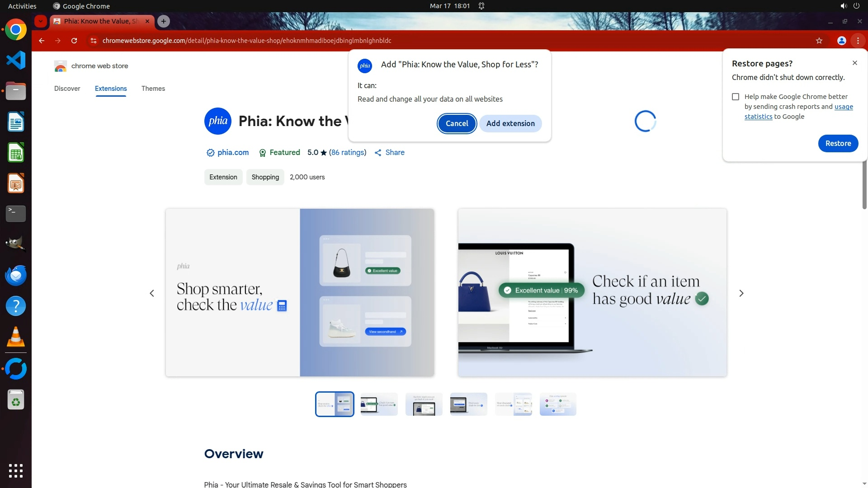Expand the tab search dropdown arrow
This screenshot has height=488, width=868.
pyautogui.click(x=41, y=21)
